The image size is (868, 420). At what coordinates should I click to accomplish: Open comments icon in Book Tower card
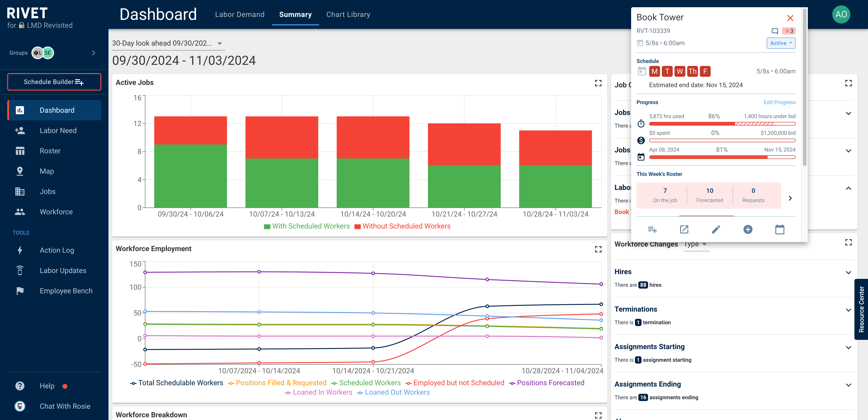(x=775, y=31)
